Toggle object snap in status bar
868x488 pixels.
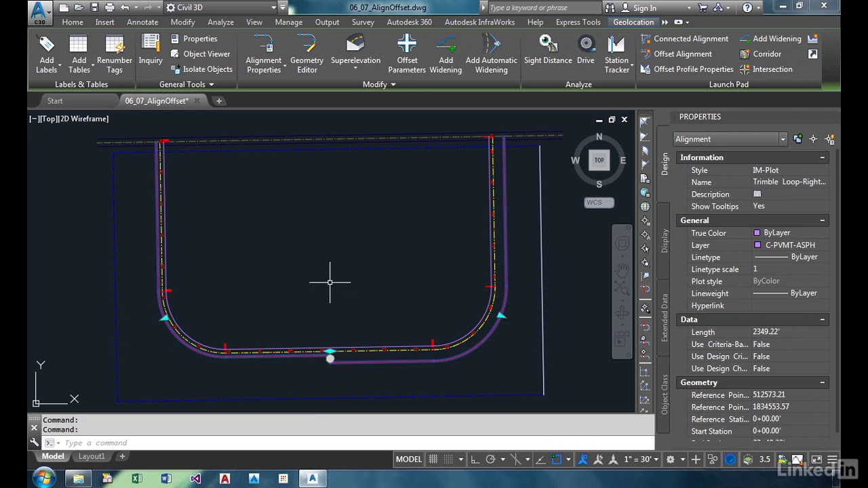[556, 460]
